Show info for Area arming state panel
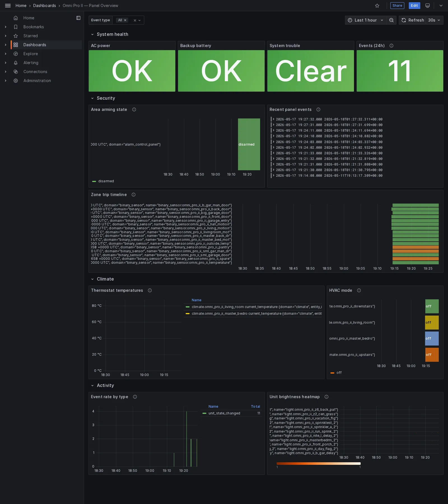The image size is (448, 504). click(134, 109)
